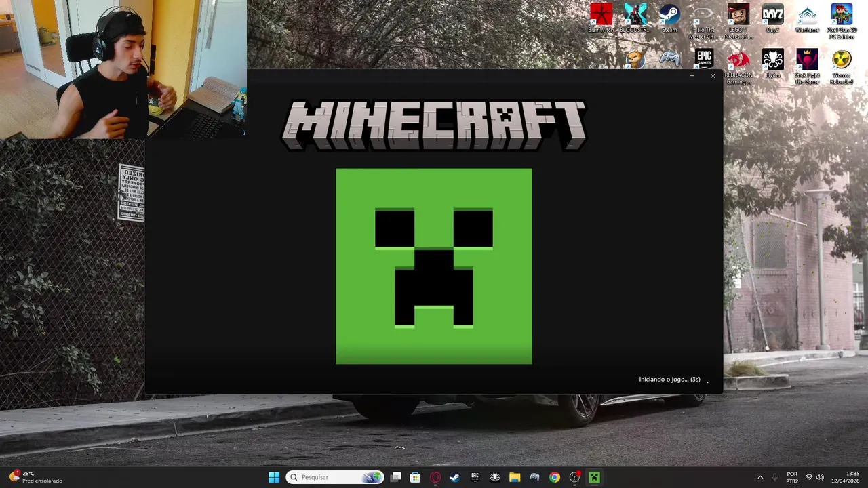Open Stick Fight The Game shortcut
Image resolution: width=868 pixels, height=488 pixels.
coord(807,66)
